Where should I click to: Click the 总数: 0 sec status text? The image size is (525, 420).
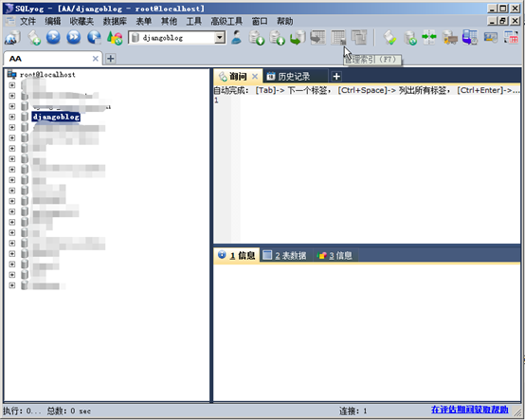tap(69, 411)
